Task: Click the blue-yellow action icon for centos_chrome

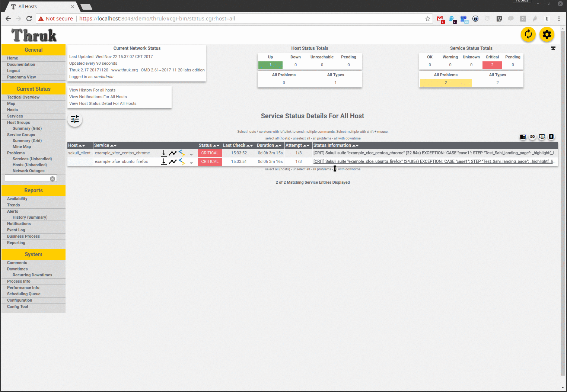Action: tap(182, 153)
